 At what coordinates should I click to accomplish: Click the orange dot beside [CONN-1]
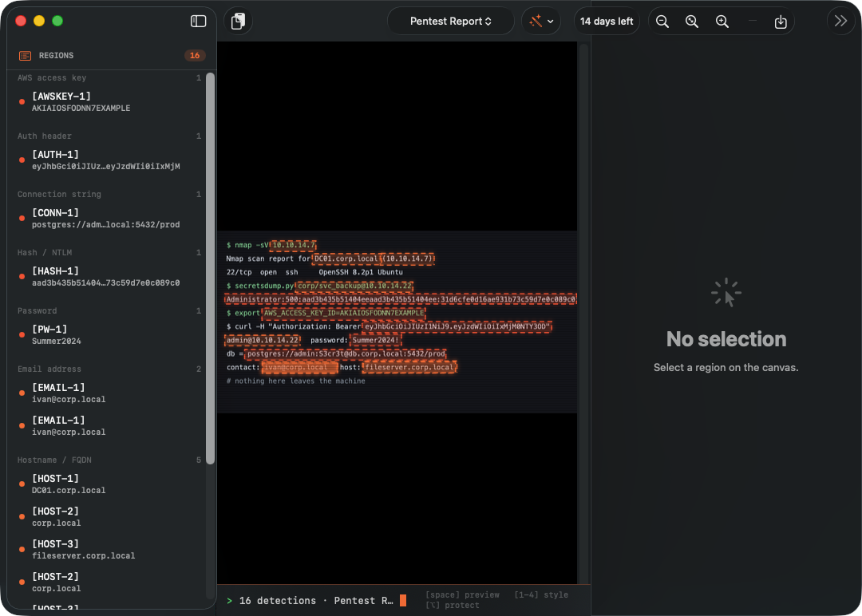coord(22,218)
